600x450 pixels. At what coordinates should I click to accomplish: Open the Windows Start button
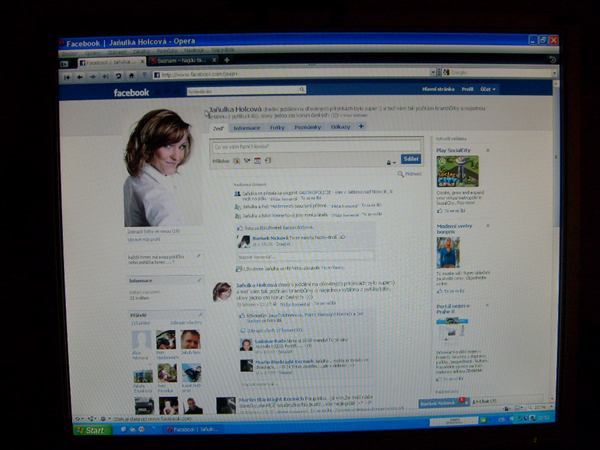coord(92,430)
